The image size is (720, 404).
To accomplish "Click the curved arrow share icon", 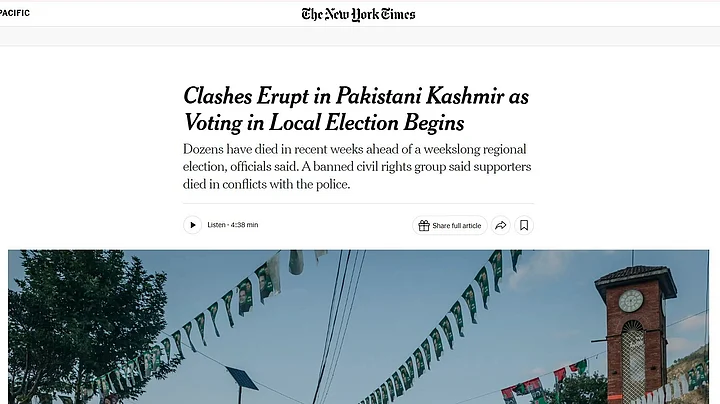I will click(x=501, y=225).
